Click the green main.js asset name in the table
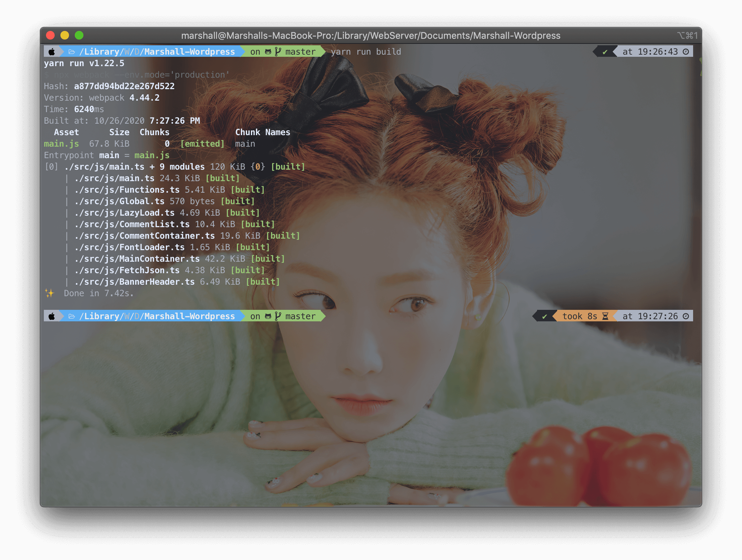Image resolution: width=742 pixels, height=560 pixels. (61, 144)
